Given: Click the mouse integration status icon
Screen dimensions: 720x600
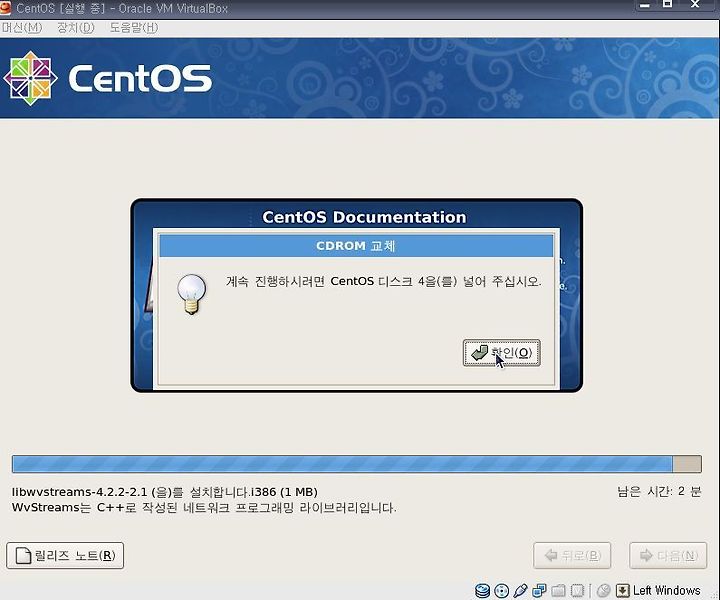Looking at the screenshot, I should tap(604, 590).
